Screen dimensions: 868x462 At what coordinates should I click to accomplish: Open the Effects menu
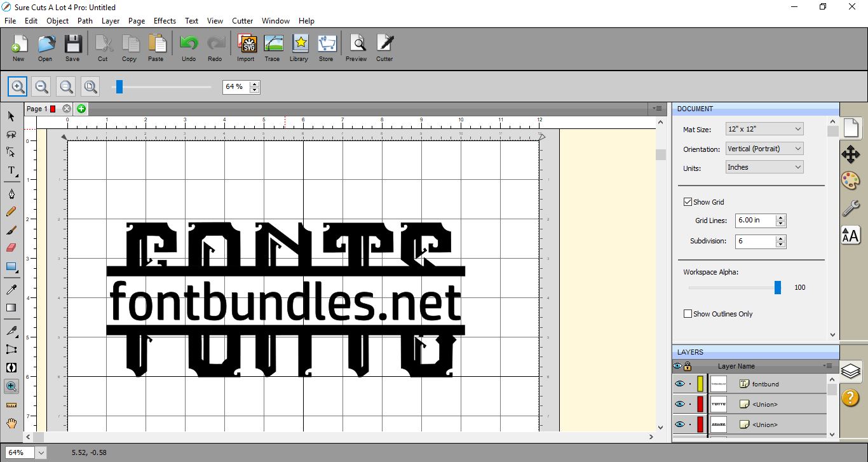tap(165, 21)
